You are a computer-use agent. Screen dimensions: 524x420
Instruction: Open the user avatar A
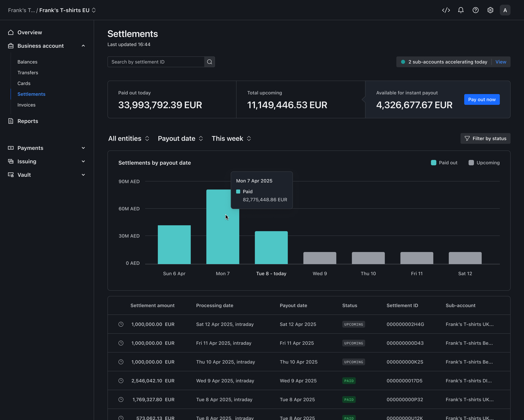[505, 10]
